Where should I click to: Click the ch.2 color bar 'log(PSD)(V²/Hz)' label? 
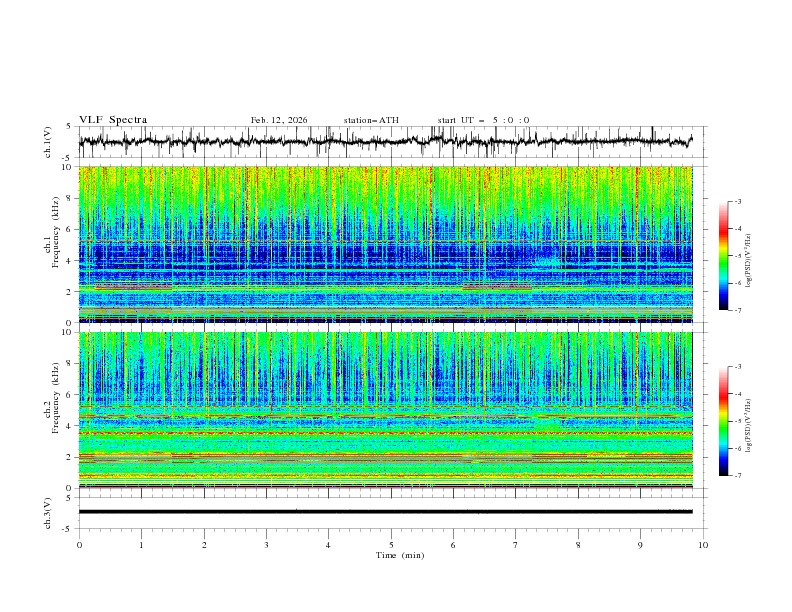pos(748,425)
